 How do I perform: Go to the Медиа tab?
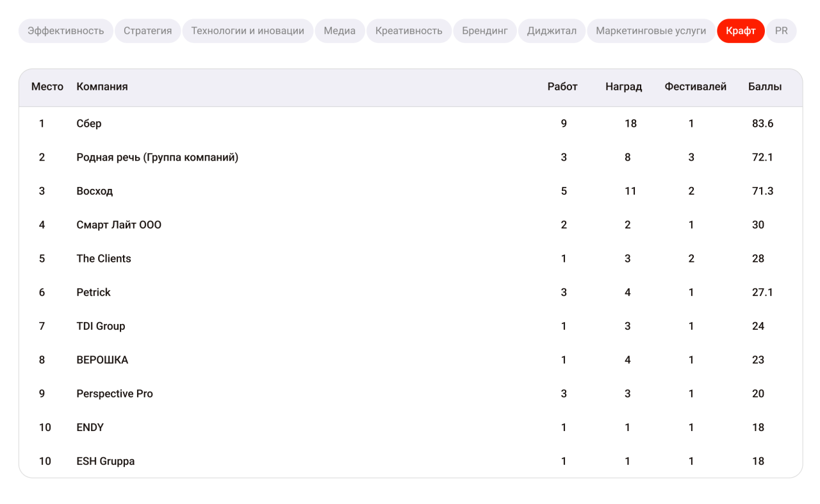(x=340, y=31)
